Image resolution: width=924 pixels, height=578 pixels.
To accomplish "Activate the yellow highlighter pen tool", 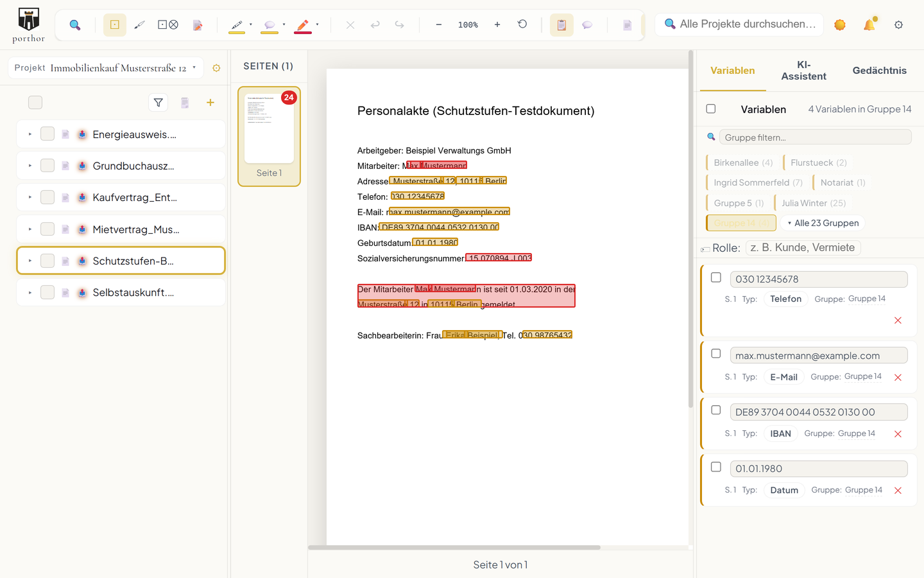I will click(x=237, y=25).
